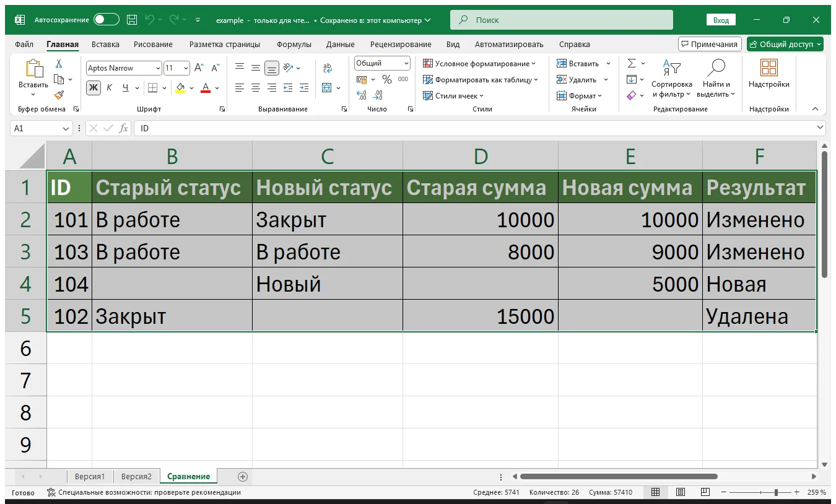
Task: Click the Align Middle icon
Action: 256,68
